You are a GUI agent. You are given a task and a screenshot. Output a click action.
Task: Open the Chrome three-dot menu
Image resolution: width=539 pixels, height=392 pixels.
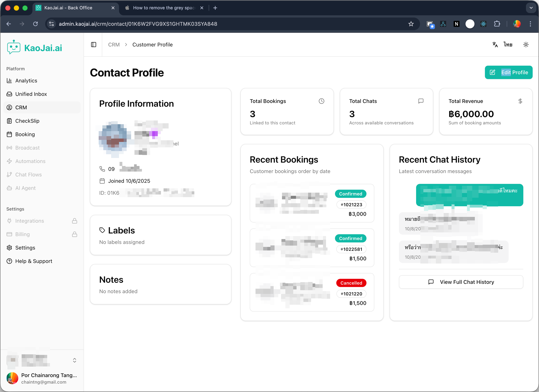pyautogui.click(x=530, y=24)
